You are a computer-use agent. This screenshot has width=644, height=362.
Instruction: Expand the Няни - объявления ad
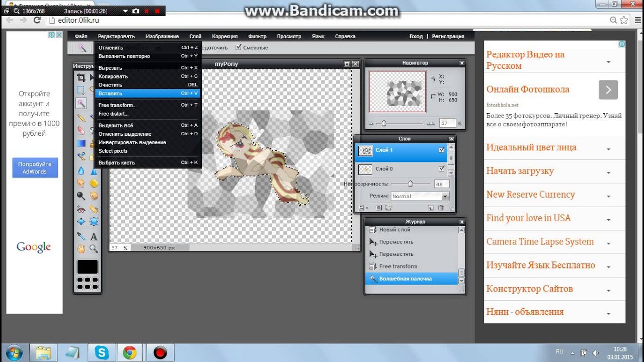[x=608, y=314]
